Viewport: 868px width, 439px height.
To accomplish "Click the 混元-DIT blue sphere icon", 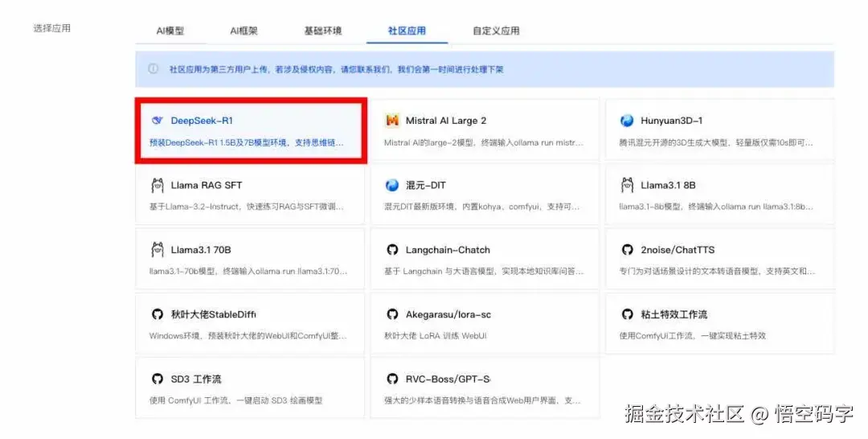I will click(392, 185).
